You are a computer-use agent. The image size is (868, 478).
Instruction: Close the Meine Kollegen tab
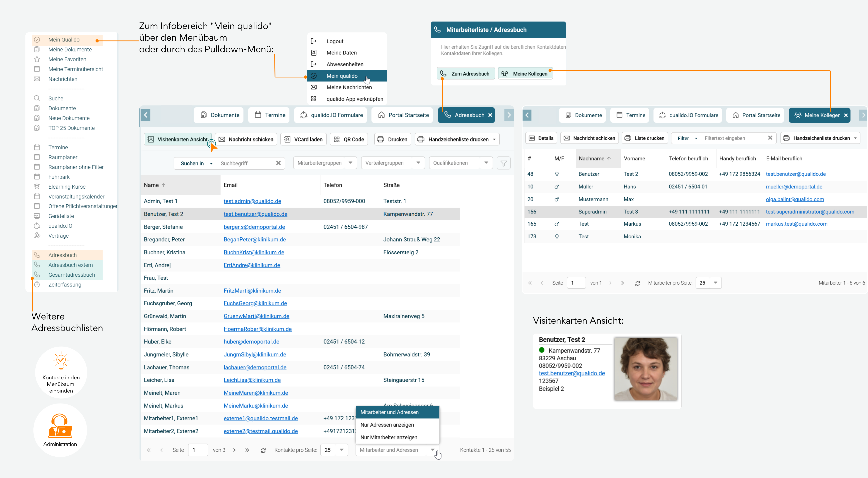pos(846,115)
